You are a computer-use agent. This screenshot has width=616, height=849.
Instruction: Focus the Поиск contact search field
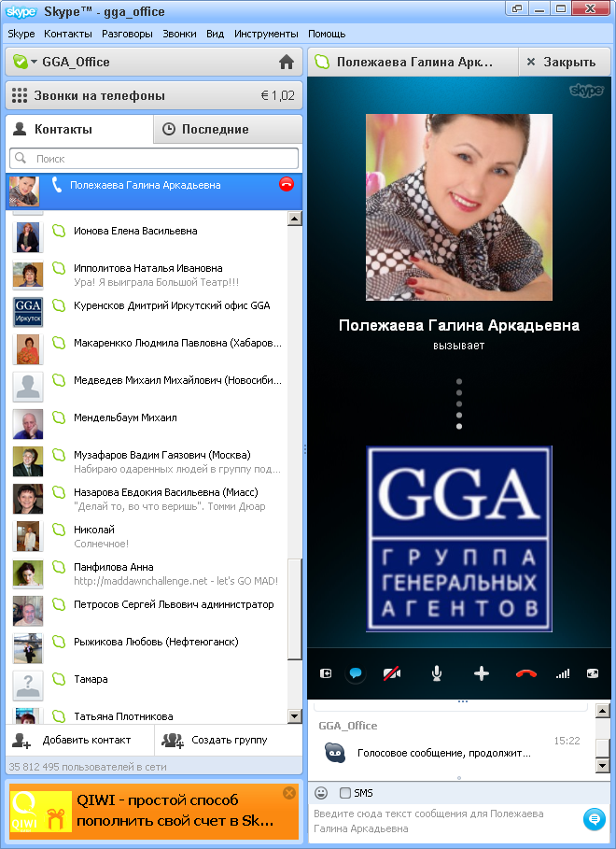(154, 159)
